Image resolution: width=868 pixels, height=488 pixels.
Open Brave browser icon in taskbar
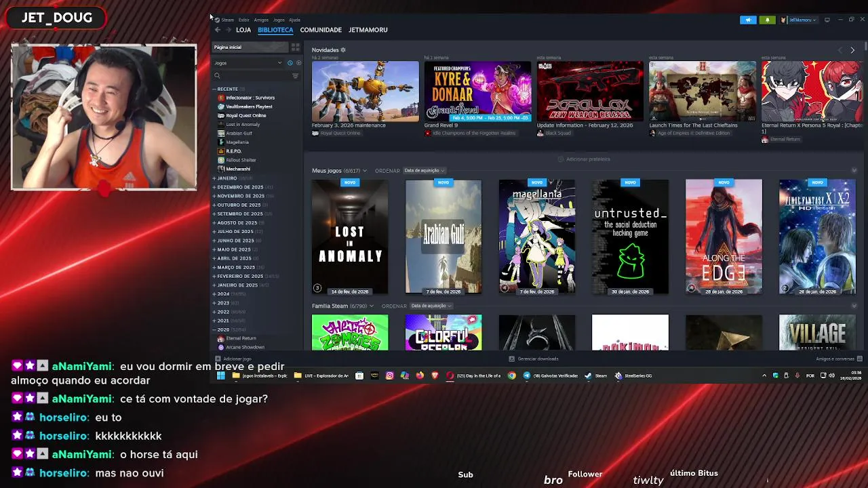(435, 375)
